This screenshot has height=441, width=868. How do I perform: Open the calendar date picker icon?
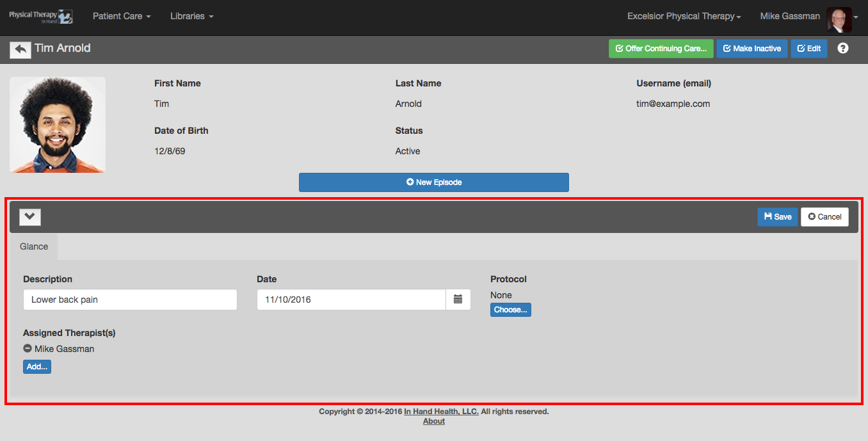click(458, 300)
